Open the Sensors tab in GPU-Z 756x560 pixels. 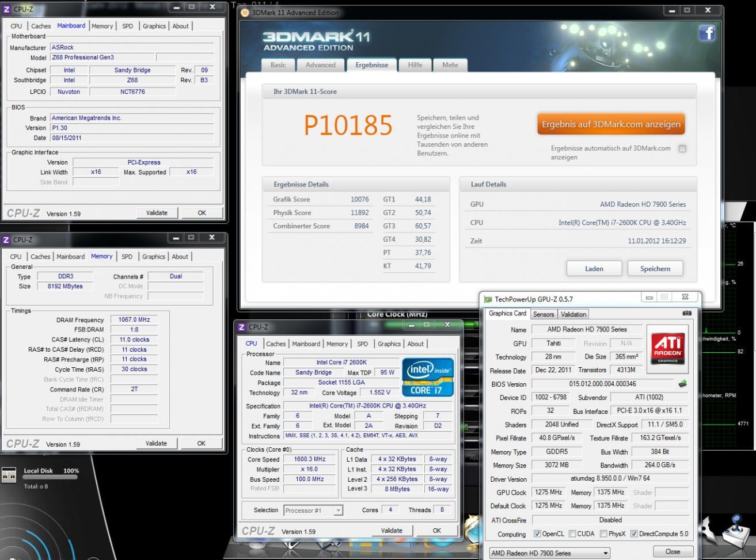(543, 314)
